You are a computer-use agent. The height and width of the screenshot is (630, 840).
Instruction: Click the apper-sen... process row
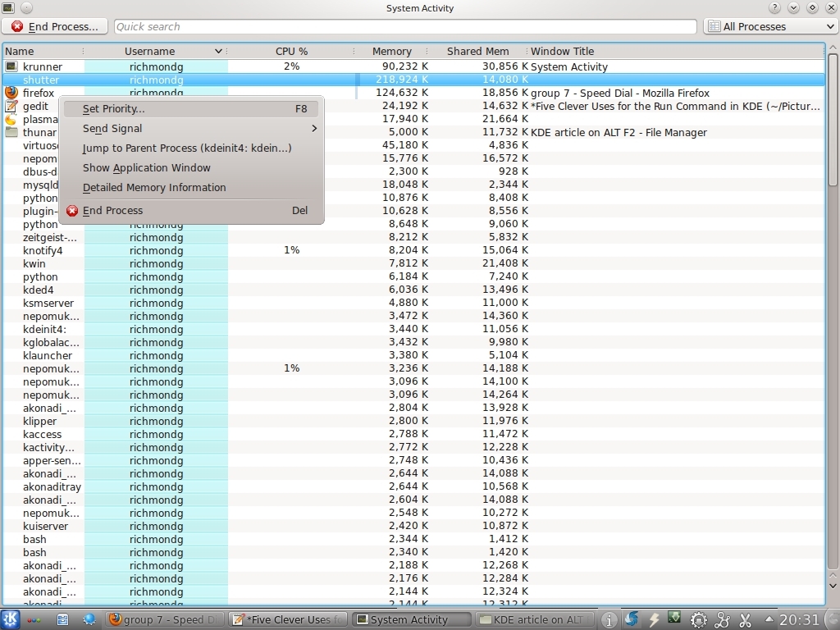[413, 460]
